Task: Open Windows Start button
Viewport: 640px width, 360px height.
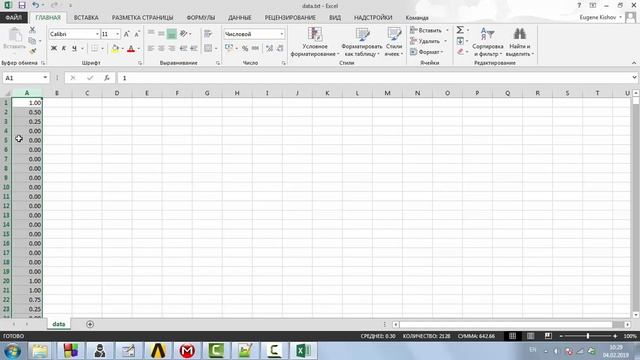Action: pos(12,351)
